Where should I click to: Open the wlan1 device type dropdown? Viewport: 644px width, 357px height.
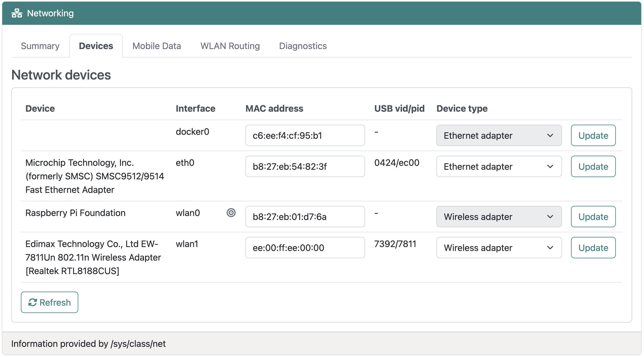(499, 248)
